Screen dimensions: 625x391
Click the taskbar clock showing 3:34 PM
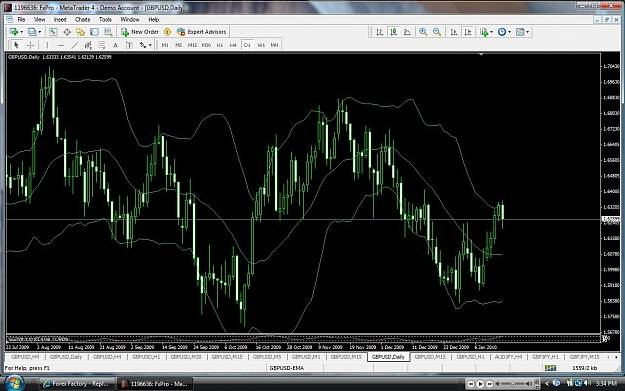coord(606,383)
